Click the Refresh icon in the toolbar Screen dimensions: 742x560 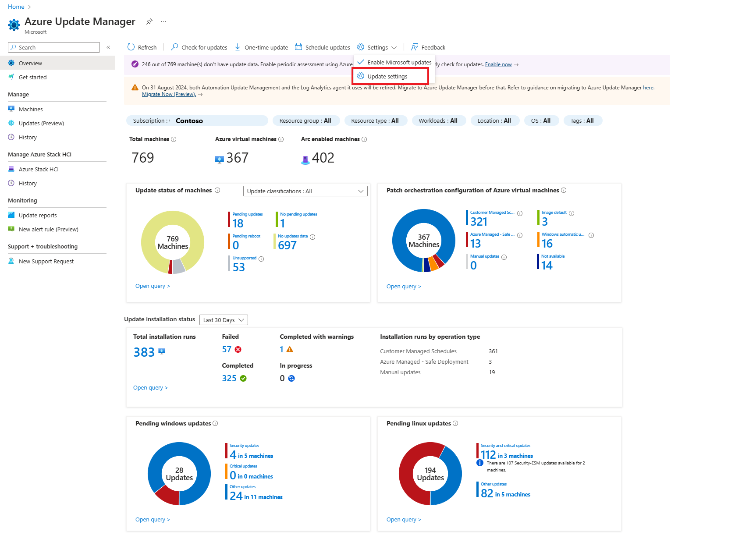[x=130, y=47]
